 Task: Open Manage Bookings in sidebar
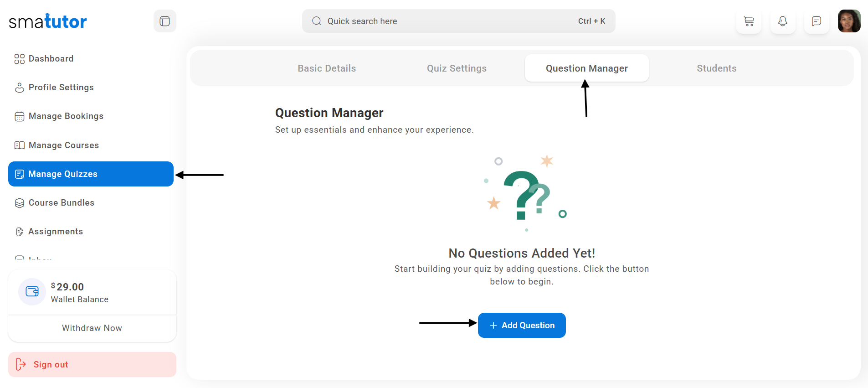coord(66,116)
